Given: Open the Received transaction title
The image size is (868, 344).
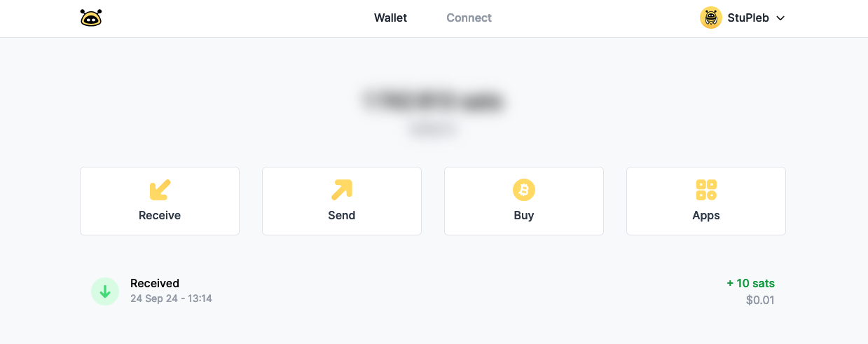Looking at the screenshot, I should click(x=155, y=283).
